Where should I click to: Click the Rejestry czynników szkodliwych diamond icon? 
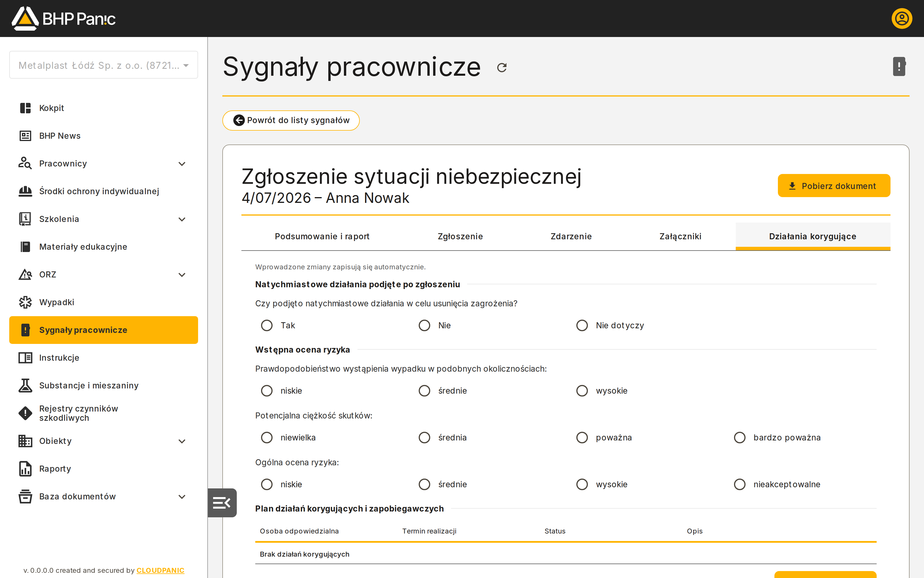pyautogui.click(x=25, y=413)
